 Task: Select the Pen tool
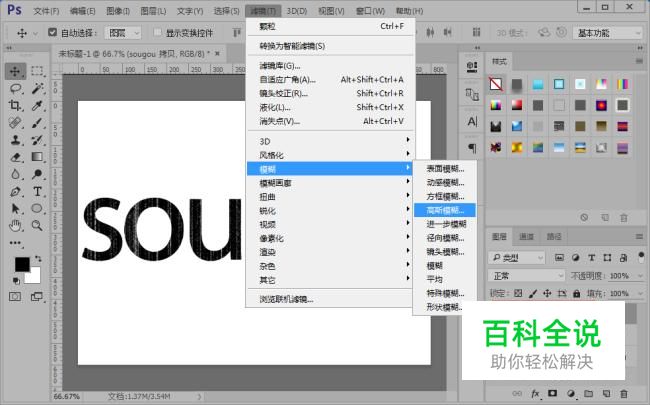click(15, 192)
